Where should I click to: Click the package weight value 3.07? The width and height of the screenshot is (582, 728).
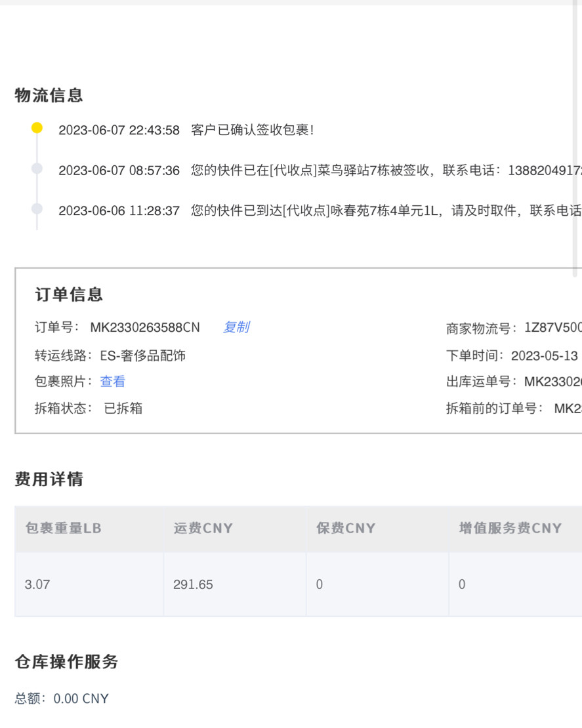point(41,584)
